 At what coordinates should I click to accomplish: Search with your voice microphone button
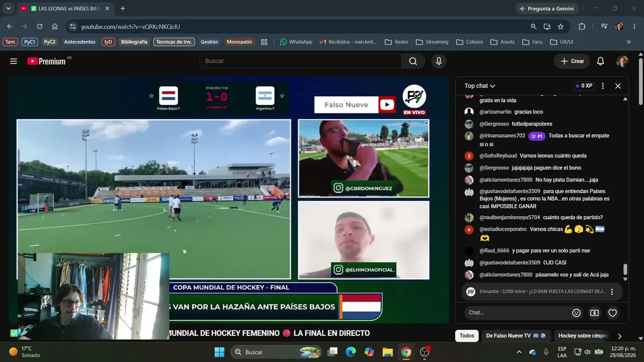click(439, 61)
